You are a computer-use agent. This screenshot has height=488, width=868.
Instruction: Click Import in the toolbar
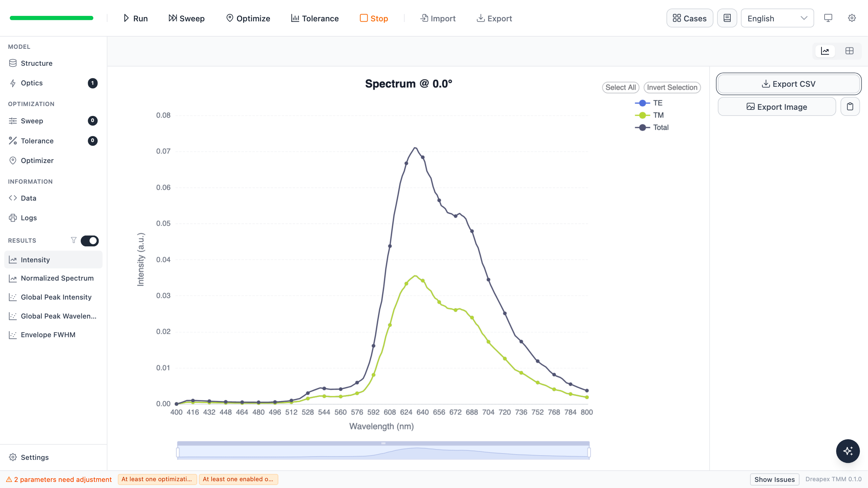[438, 18]
